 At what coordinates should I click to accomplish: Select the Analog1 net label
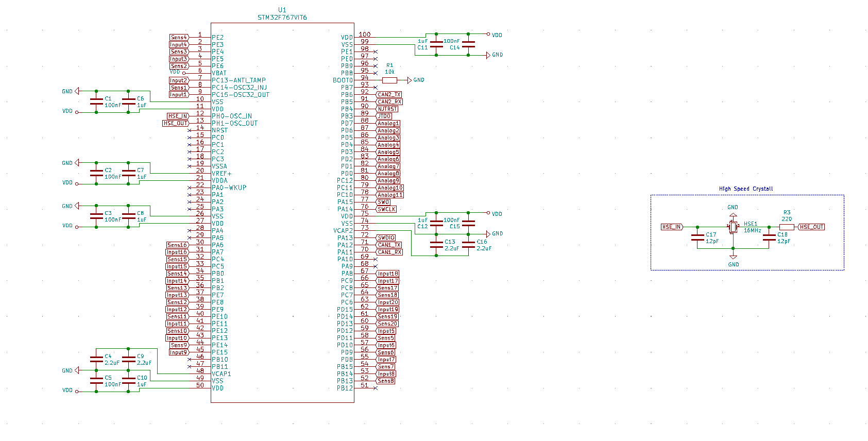click(x=388, y=124)
